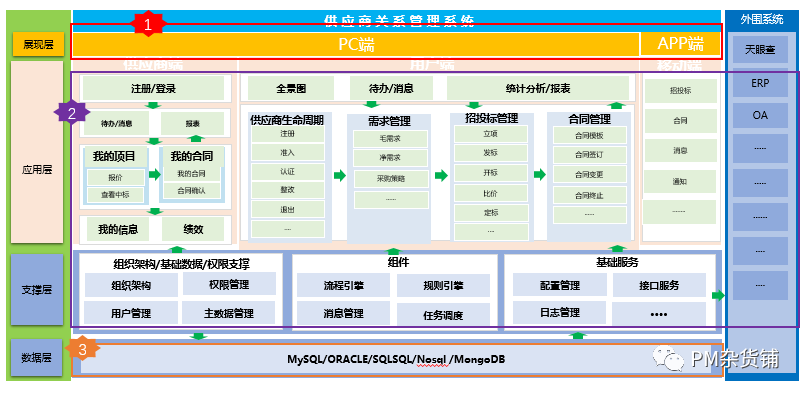Click the 消息管理 box
Viewport: 805px width, 394px height.
[x=343, y=313]
